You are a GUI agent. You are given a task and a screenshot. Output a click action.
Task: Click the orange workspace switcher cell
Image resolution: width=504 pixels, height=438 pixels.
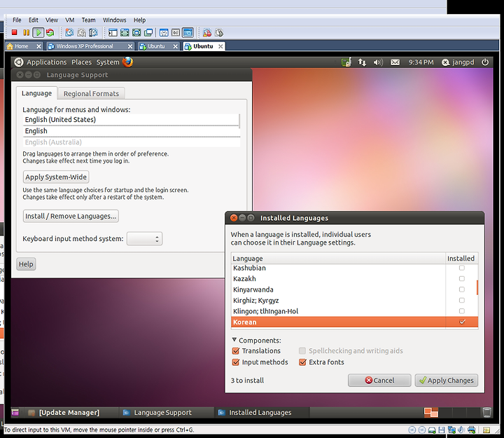(x=431, y=412)
